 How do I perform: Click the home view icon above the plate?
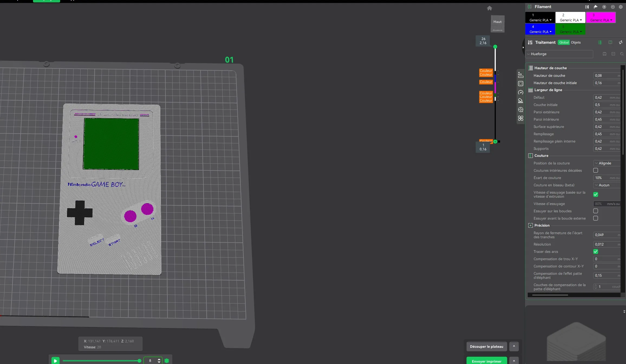click(x=489, y=8)
